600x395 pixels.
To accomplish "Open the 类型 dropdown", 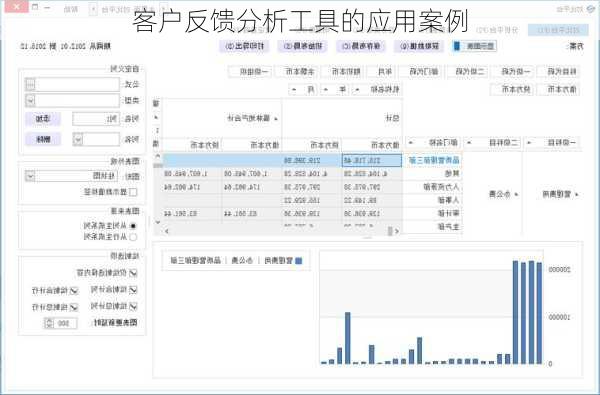I will (30, 101).
